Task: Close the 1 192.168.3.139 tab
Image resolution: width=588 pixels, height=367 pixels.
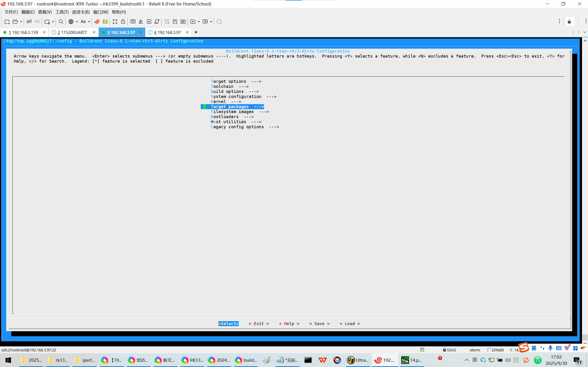Action: [44, 32]
